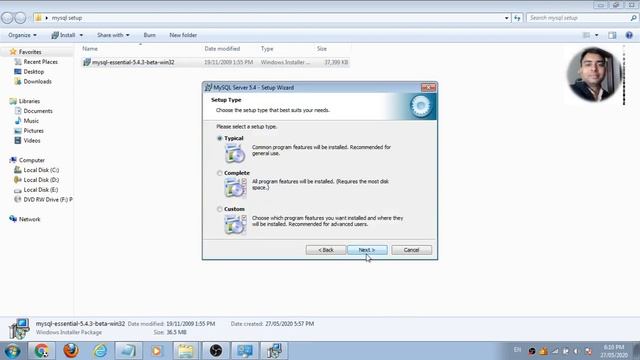
Task: Sort by the Name column header
Action: pos(90,49)
